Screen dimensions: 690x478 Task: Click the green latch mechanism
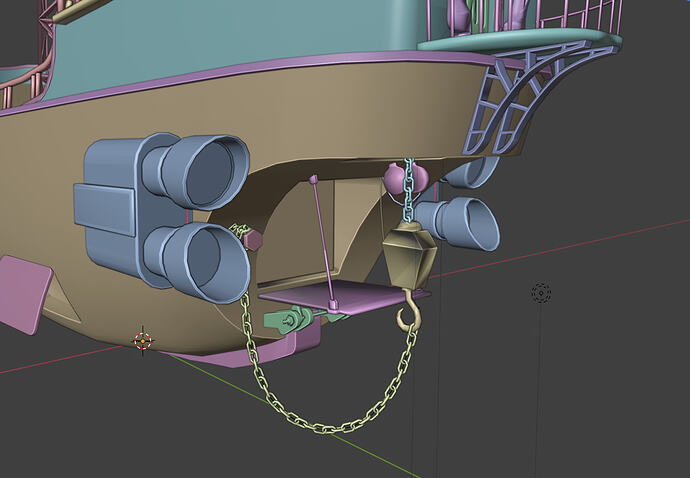(290, 319)
